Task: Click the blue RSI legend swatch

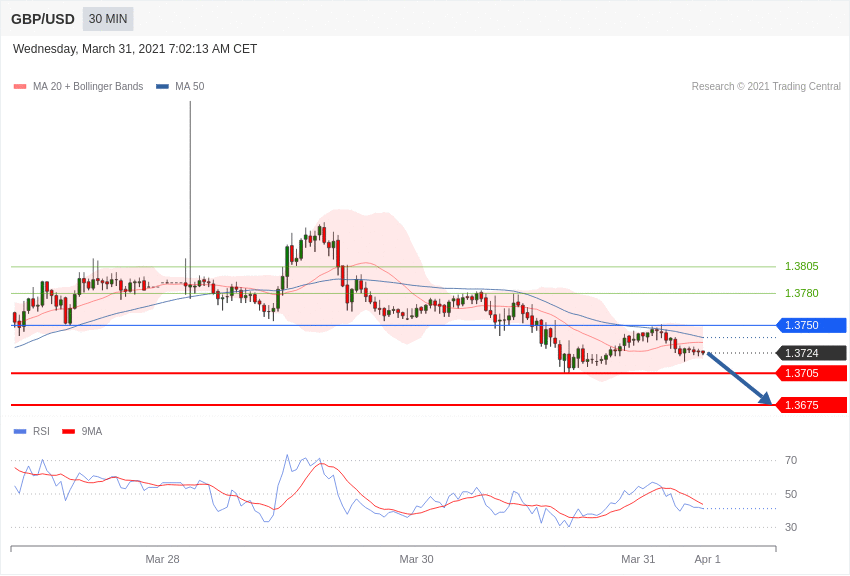Action: 20,432
